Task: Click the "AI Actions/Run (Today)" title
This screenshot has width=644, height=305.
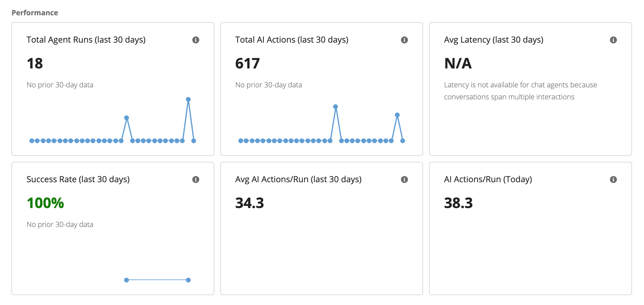Action: click(488, 179)
